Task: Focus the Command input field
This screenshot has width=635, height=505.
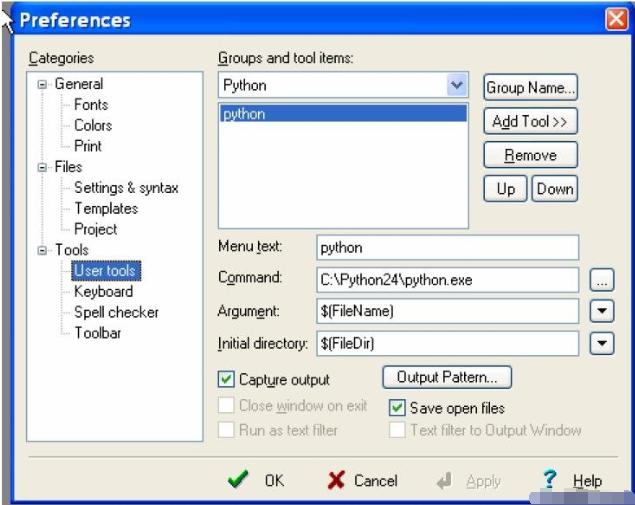Action: click(x=447, y=280)
